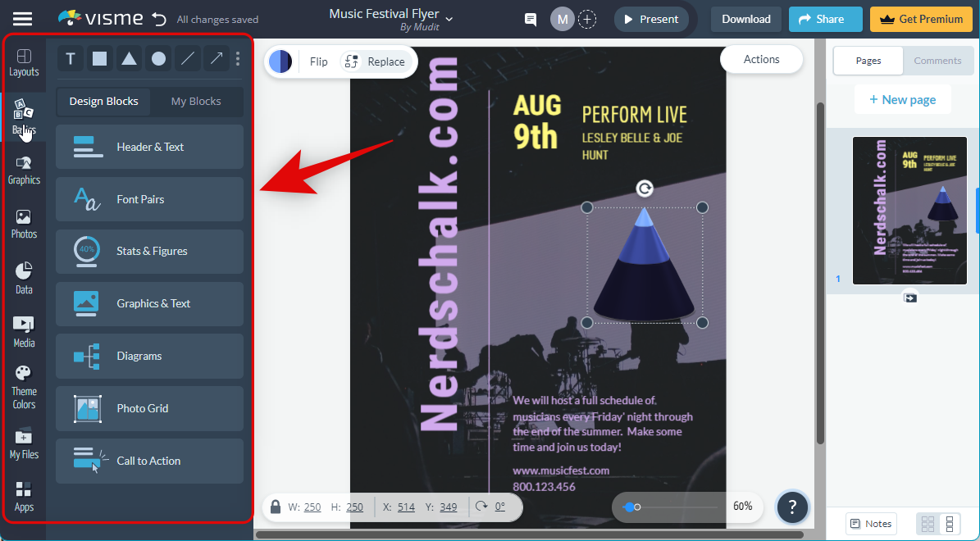Click the rotation angle value 0°

[500, 507]
